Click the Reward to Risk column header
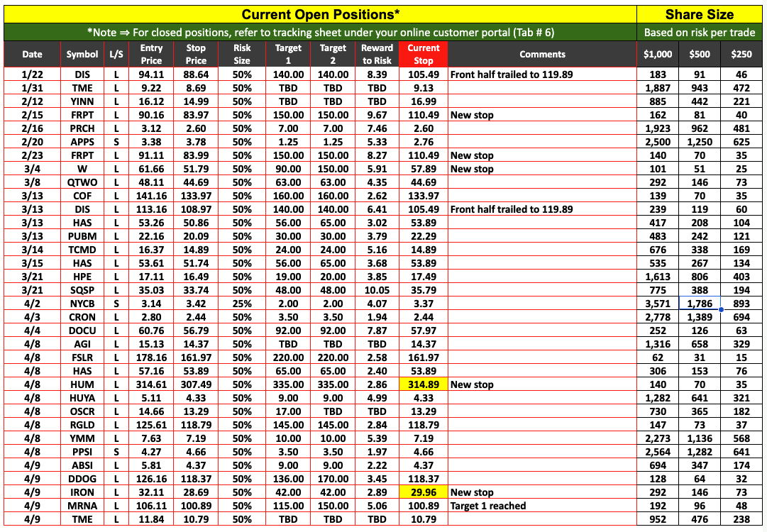This screenshot has height=532, width=767. [377, 54]
